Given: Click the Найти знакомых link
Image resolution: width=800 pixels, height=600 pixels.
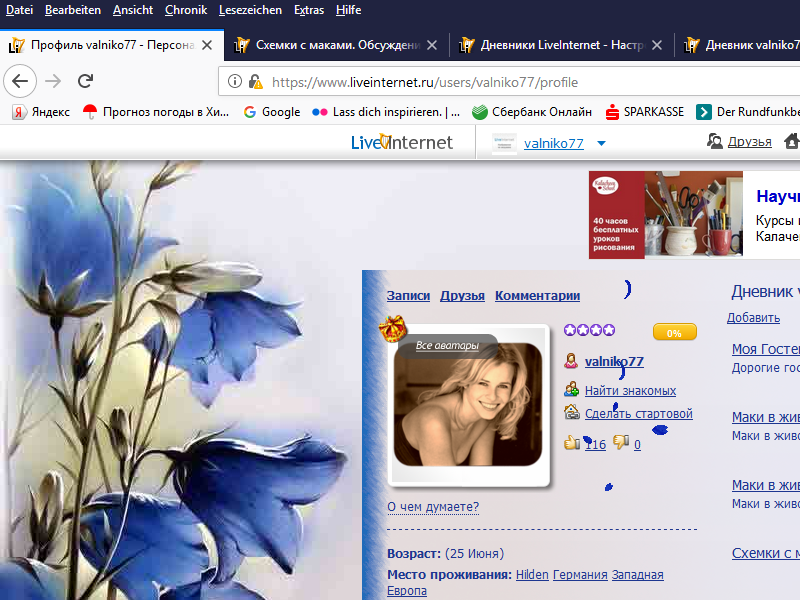Looking at the screenshot, I should (x=630, y=390).
